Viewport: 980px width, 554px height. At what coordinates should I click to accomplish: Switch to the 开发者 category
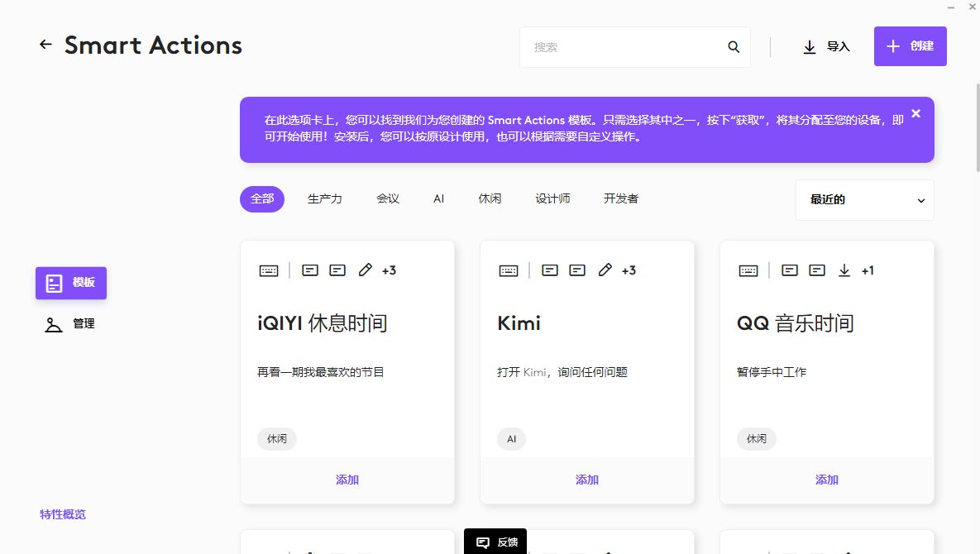coord(620,199)
